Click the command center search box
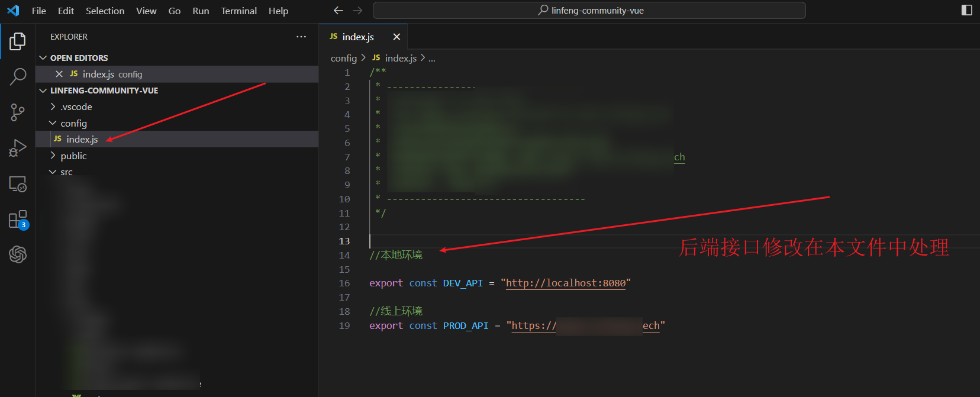 click(589, 11)
